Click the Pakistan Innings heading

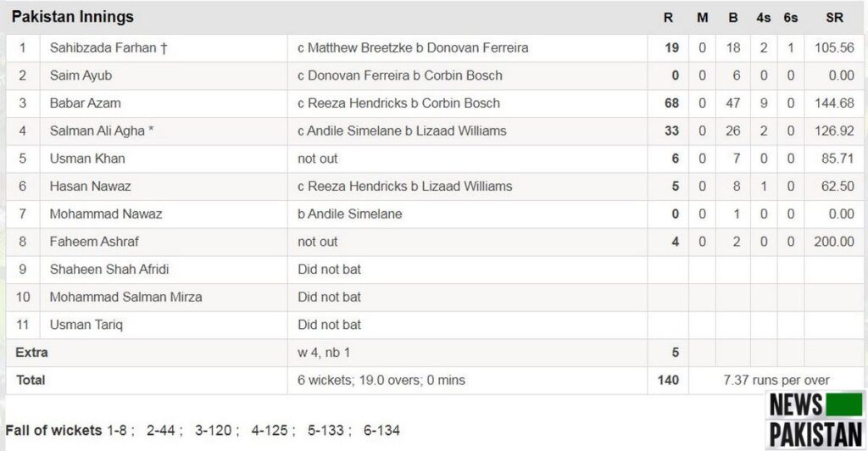(72, 17)
